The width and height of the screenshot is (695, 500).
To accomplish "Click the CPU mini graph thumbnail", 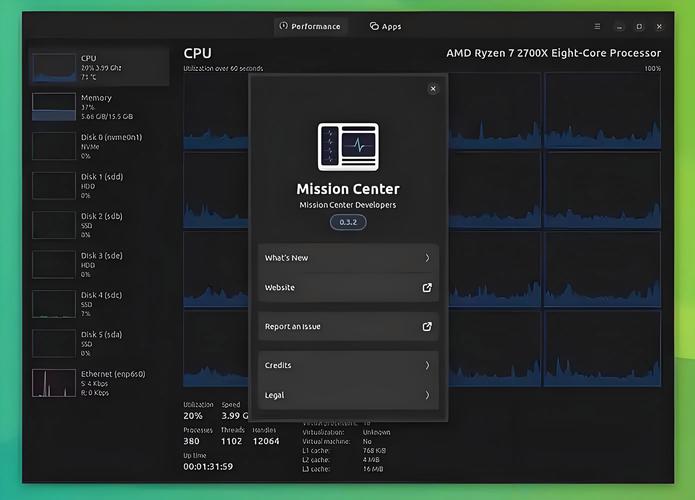I will [x=54, y=68].
